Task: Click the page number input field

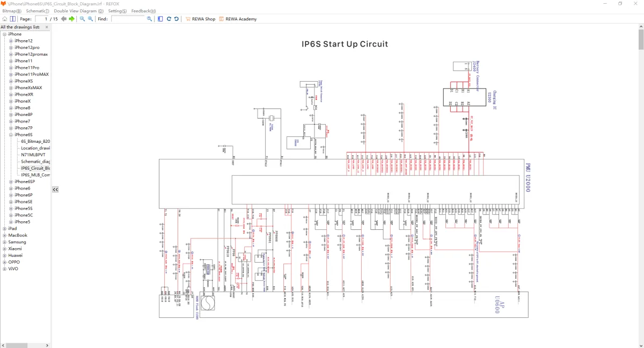Action: point(42,19)
